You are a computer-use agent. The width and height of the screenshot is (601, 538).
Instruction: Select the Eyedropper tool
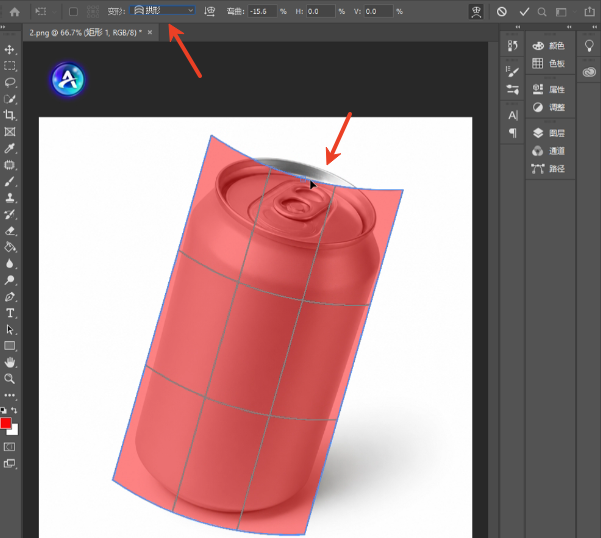(x=10, y=148)
